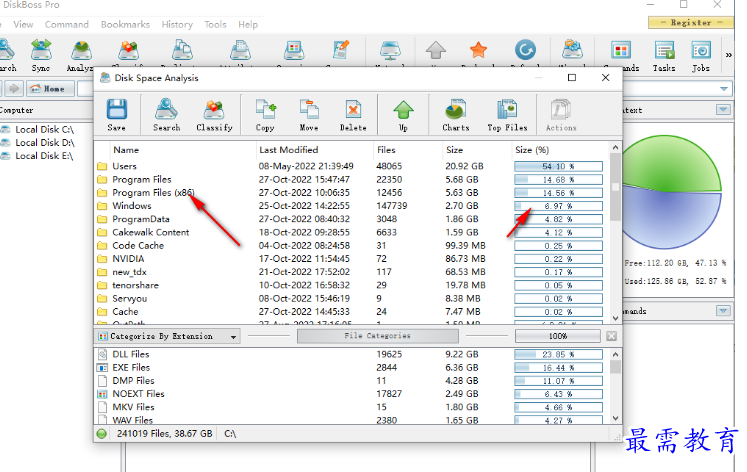Select the NVIDIA folder row
This screenshot has width=747, height=472.
352,259
